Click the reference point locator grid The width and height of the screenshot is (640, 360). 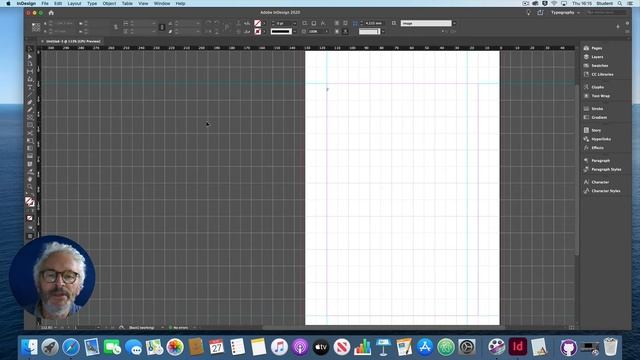coord(36,27)
